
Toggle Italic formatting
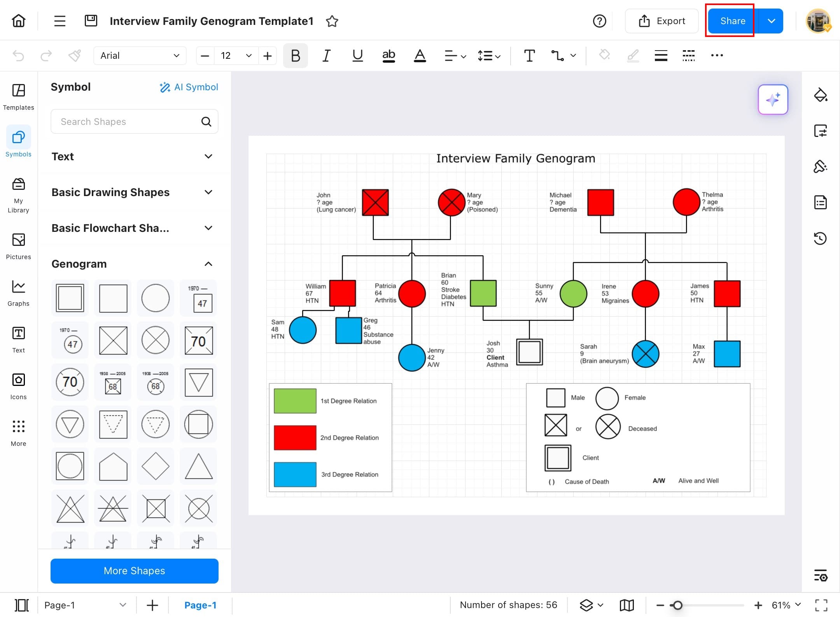pyautogui.click(x=326, y=56)
